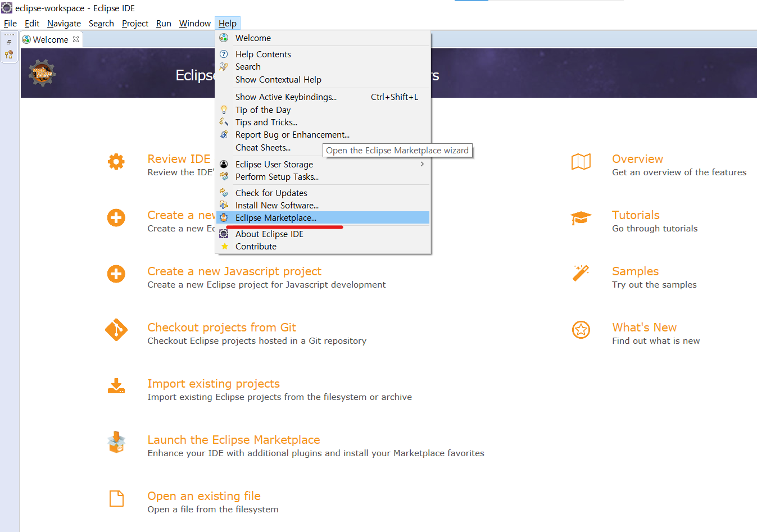This screenshot has height=532, width=757.
Task: Select Show Contextual Help
Action: tap(323, 80)
